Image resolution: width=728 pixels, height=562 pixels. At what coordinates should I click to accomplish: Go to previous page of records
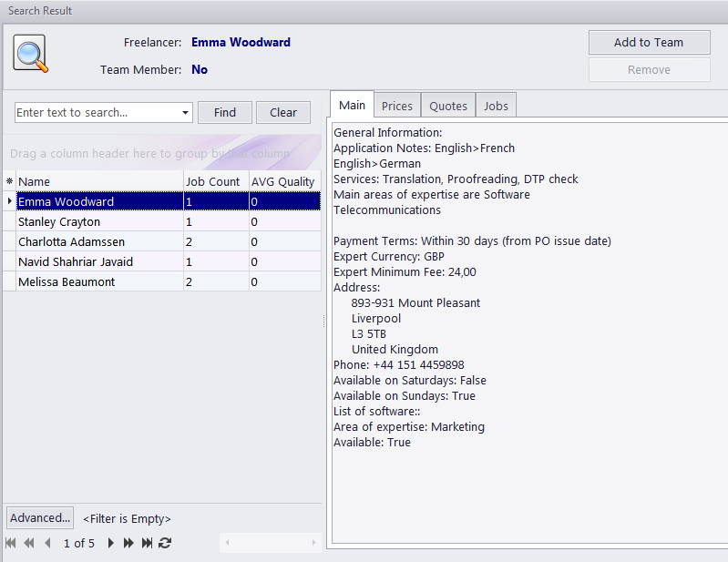29,543
